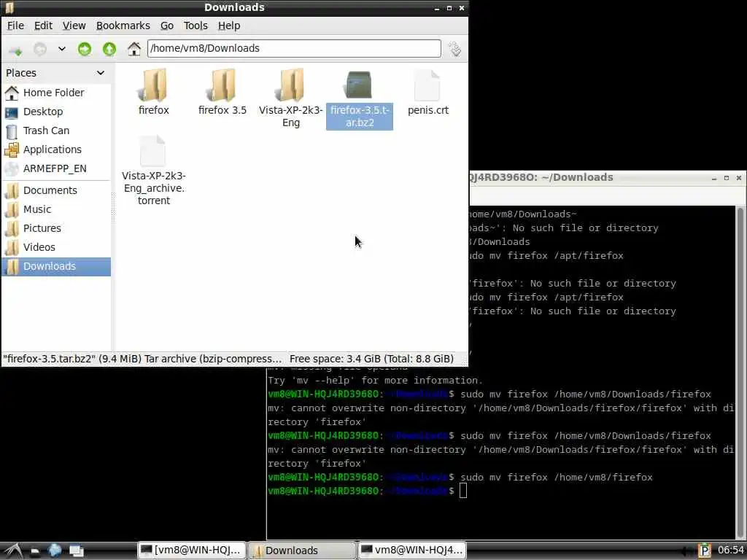
Task: Open Trash Can in Places
Action: [x=56, y=131]
